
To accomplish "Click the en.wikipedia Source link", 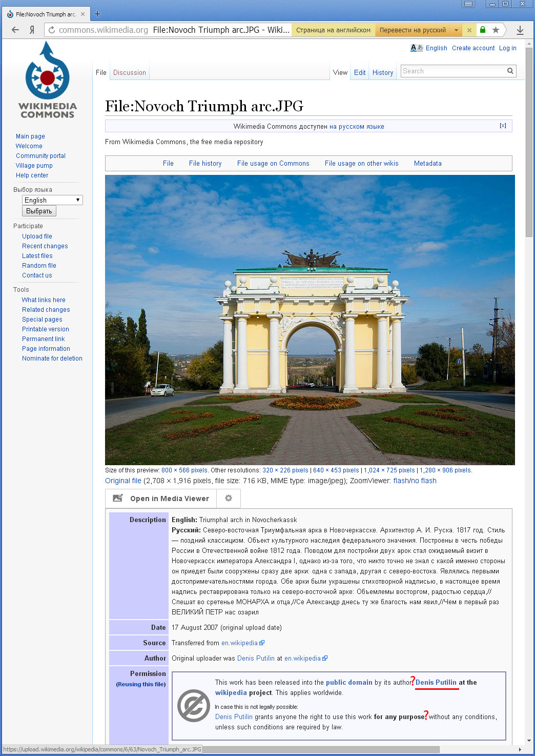I will coord(240,643).
